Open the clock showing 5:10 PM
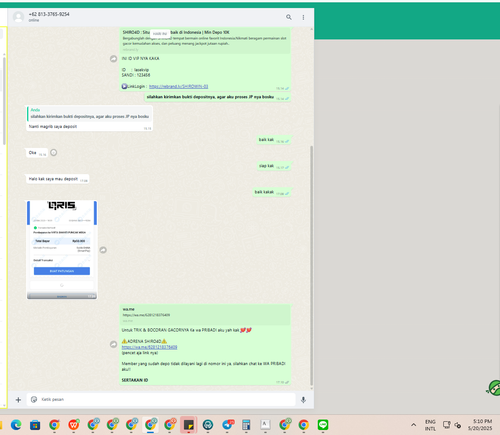Image resolution: width=500 pixels, height=435 pixels. tap(480, 425)
